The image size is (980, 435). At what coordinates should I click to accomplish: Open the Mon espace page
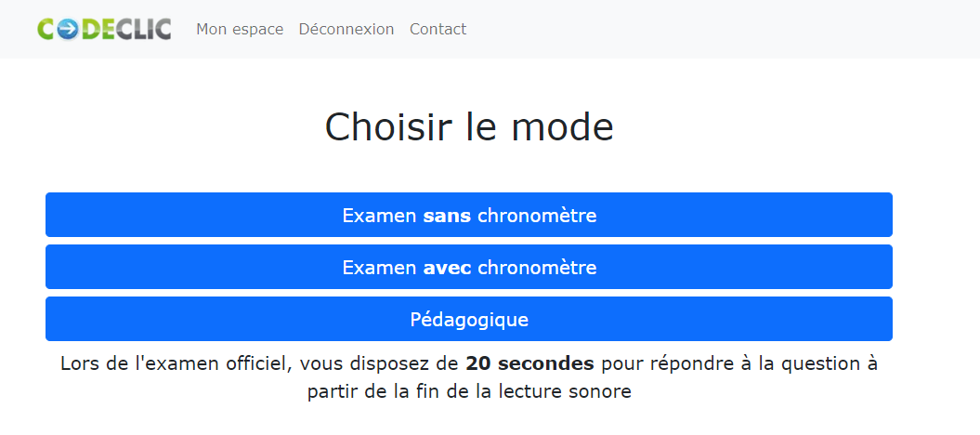pyautogui.click(x=240, y=30)
